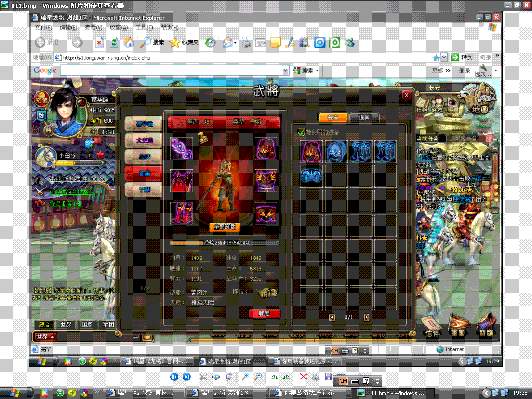532x399 pixels.
Task: Select general 黄盖 in the 武将 list
Action: [144, 173]
